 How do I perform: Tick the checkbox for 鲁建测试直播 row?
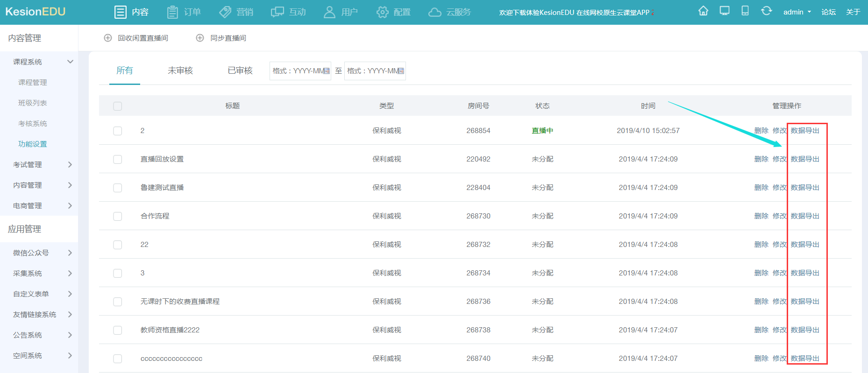coord(118,188)
